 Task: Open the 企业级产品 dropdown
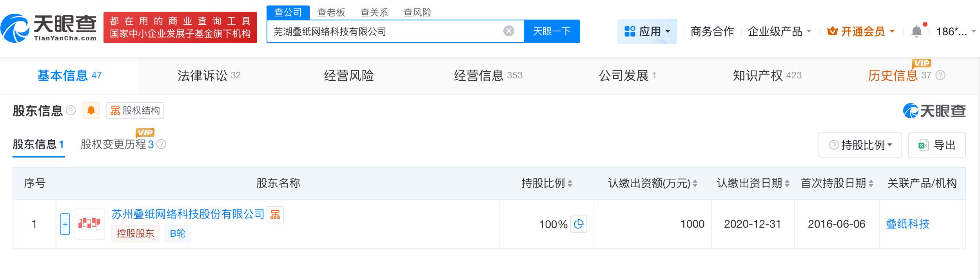[779, 31]
